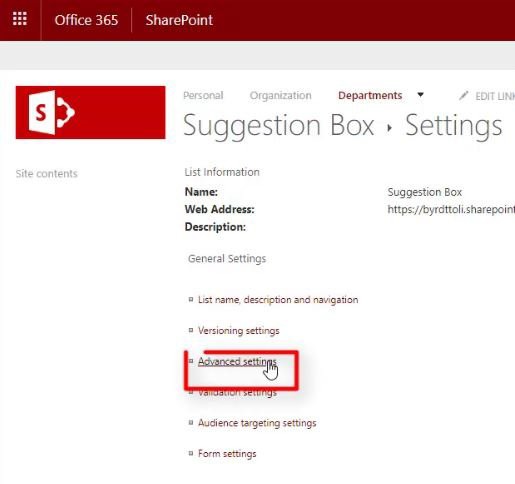Open Versioning settings

click(239, 331)
